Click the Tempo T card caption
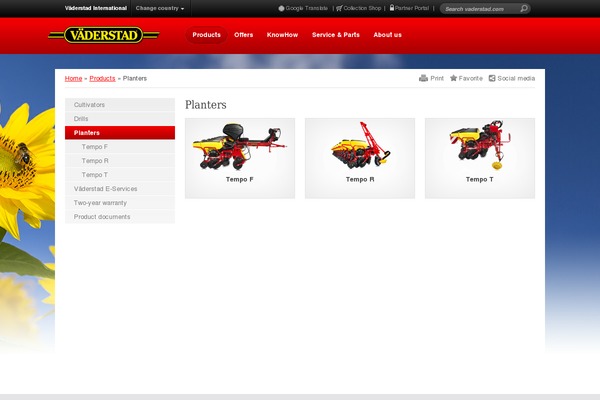 click(479, 179)
